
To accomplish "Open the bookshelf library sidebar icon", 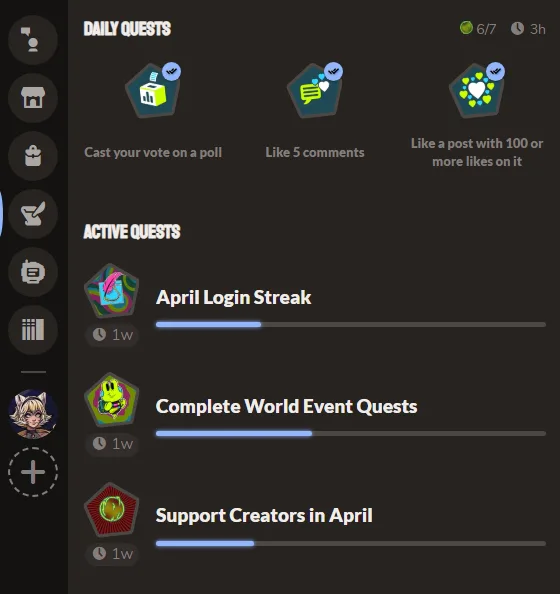I will coord(33,330).
